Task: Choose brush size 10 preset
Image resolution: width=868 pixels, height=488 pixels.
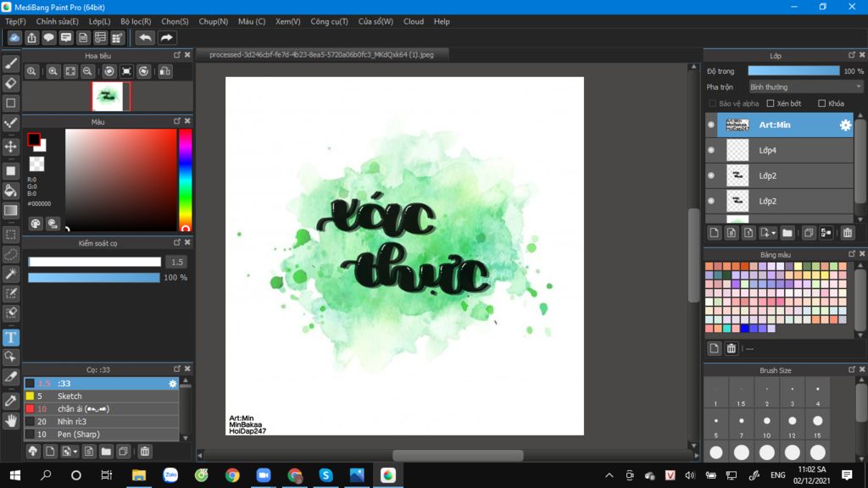Action: pyautogui.click(x=766, y=425)
